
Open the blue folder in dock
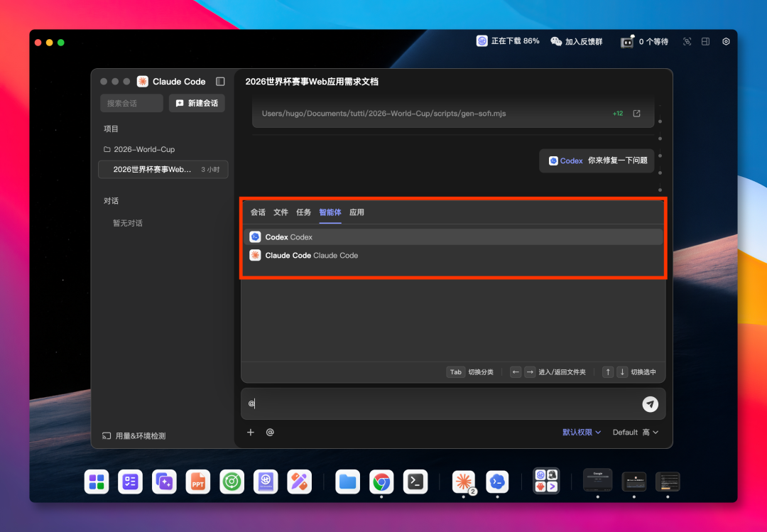(x=348, y=482)
